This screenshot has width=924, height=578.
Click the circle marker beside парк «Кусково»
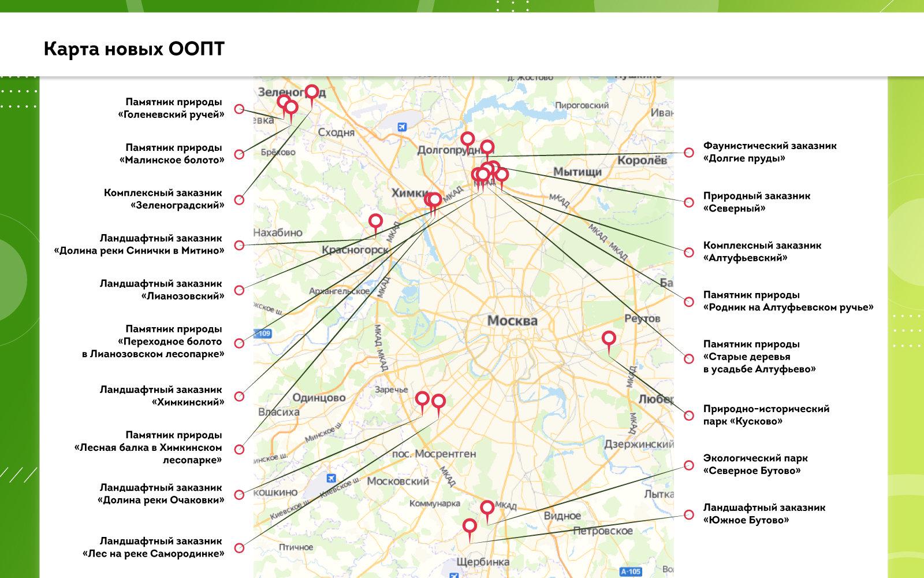(x=688, y=416)
